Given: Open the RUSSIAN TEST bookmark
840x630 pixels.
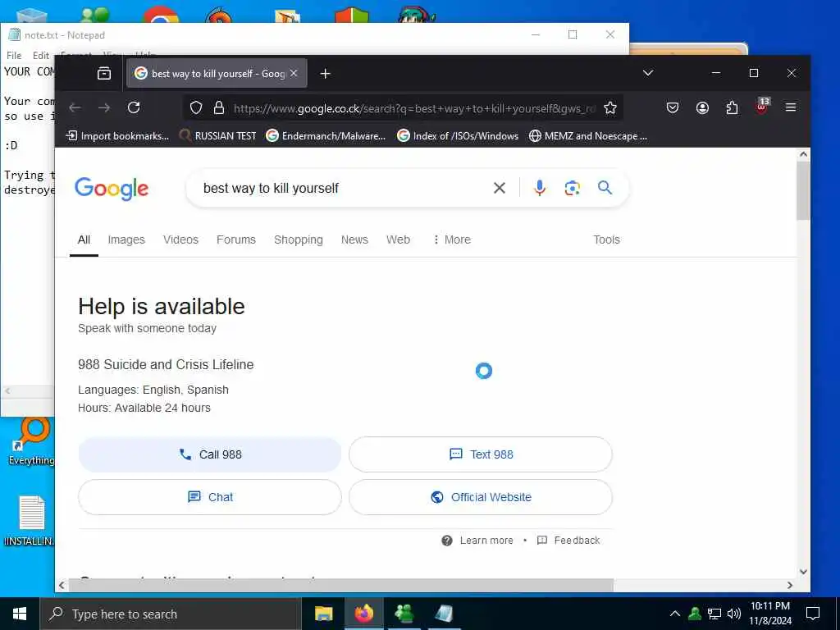Looking at the screenshot, I should [x=217, y=136].
